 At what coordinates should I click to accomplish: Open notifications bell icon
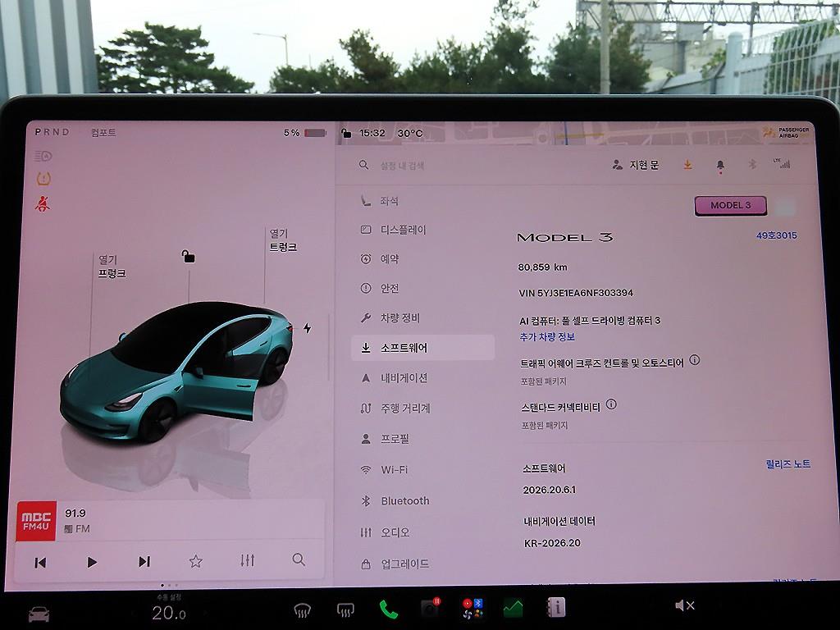[720, 166]
